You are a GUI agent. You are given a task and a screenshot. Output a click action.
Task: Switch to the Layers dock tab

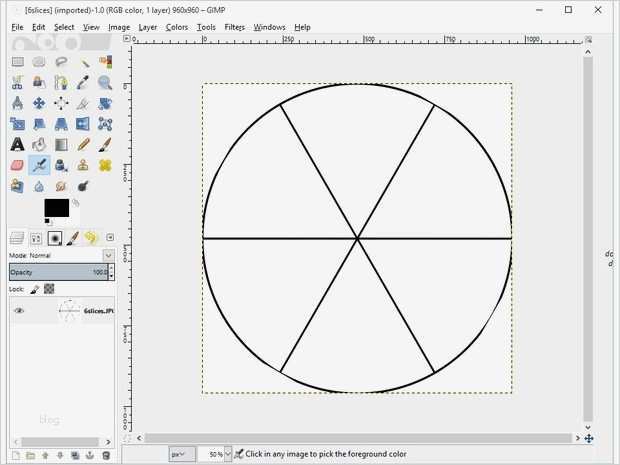pos(17,238)
